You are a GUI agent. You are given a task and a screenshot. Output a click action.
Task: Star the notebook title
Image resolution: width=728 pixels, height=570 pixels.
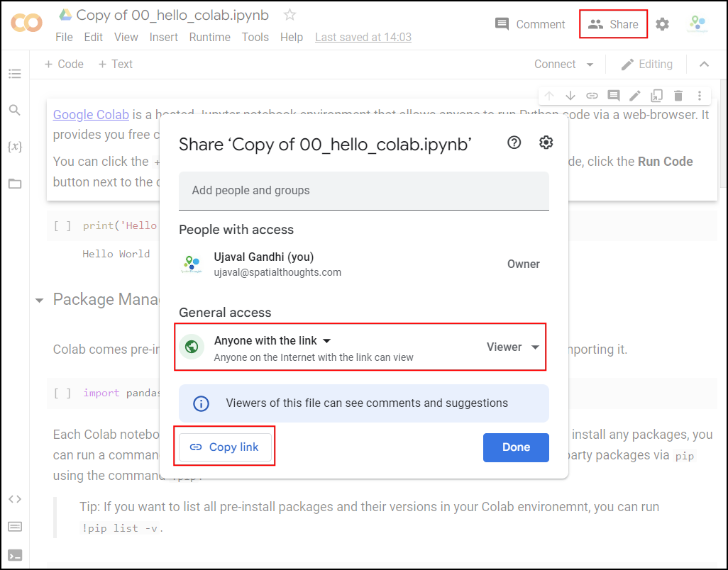[289, 15]
